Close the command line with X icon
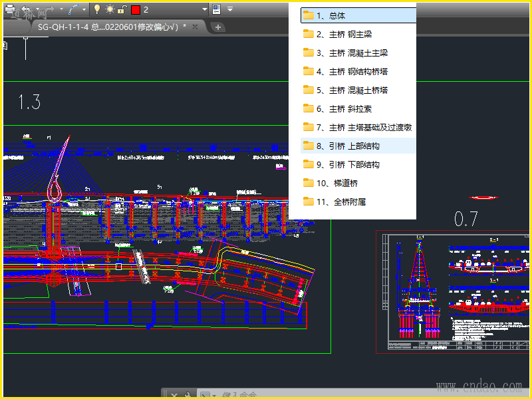532x399 pixels. tap(174, 395)
